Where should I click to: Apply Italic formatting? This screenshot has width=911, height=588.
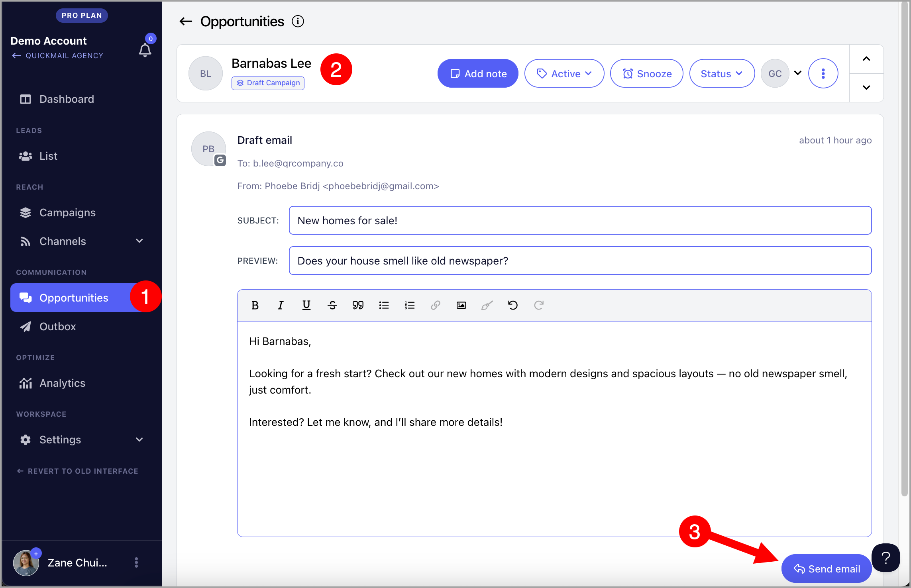click(x=281, y=305)
